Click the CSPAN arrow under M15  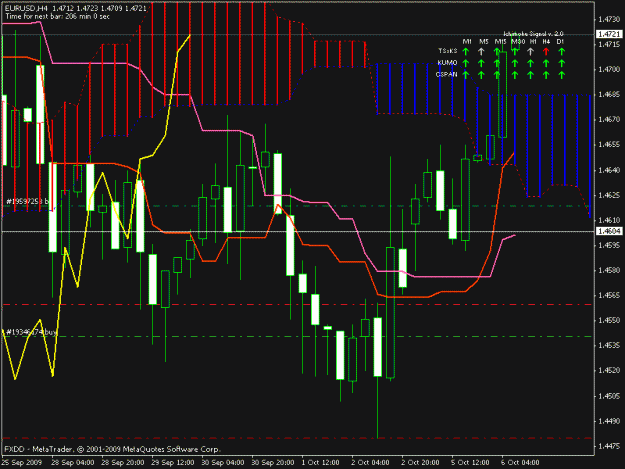pos(497,74)
